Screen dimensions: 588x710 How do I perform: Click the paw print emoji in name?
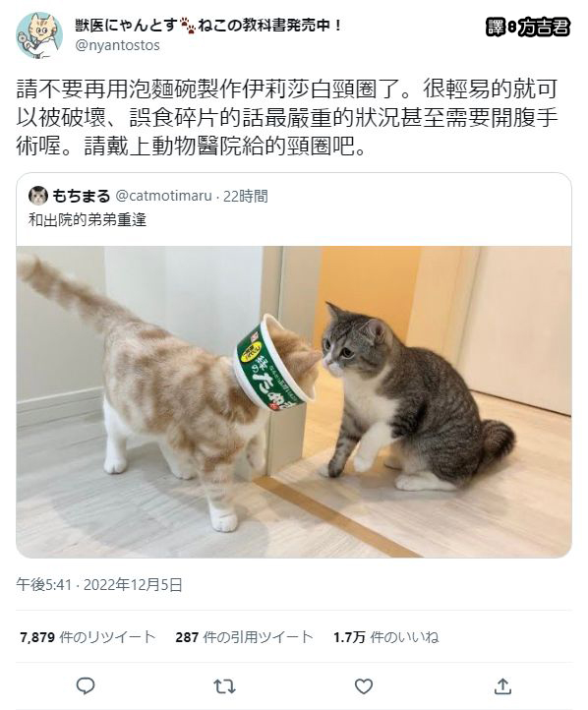tap(188, 26)
